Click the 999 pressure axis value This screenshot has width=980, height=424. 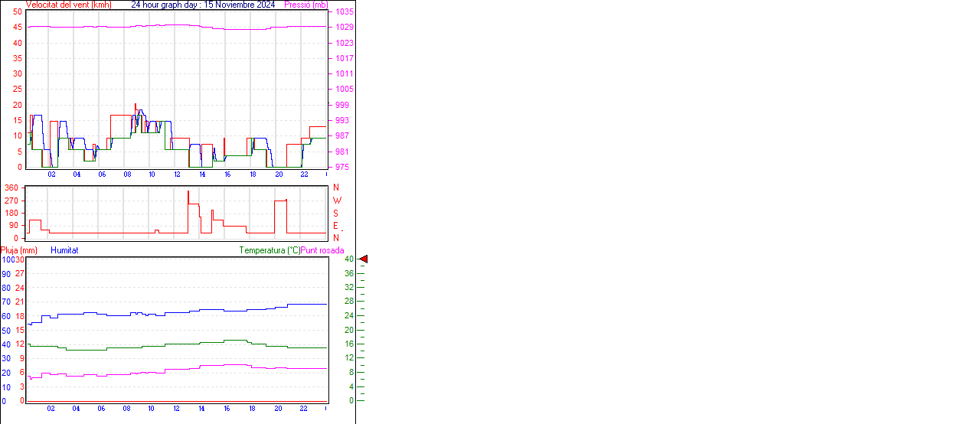[x=341, y=106]
